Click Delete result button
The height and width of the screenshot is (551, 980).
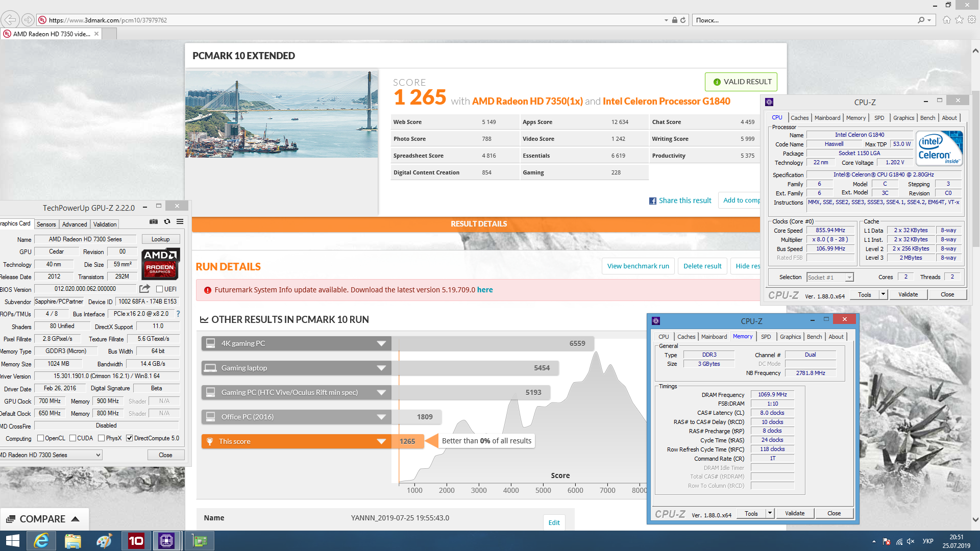coord(702,266)
